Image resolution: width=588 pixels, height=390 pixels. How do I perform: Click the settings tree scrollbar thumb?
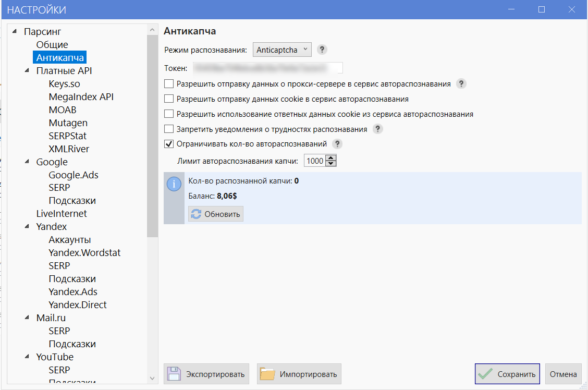(x=152, y=136)
